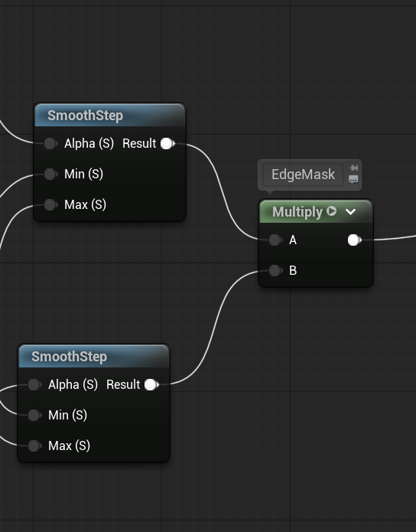Edit the EdgeMask comment text field
The image size is (416, 532).
point(303,175)
